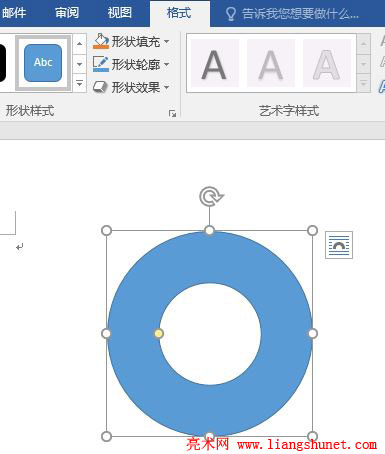Click the bottom-left sizing handle

(x=106, y=436)
